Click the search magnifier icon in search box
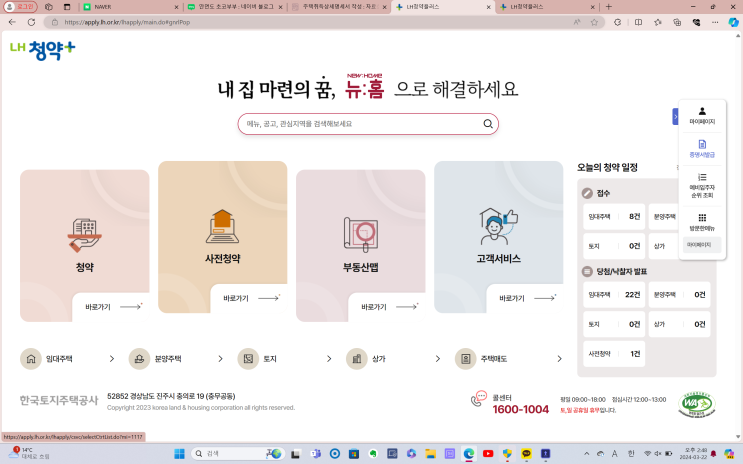 point(488,124)
